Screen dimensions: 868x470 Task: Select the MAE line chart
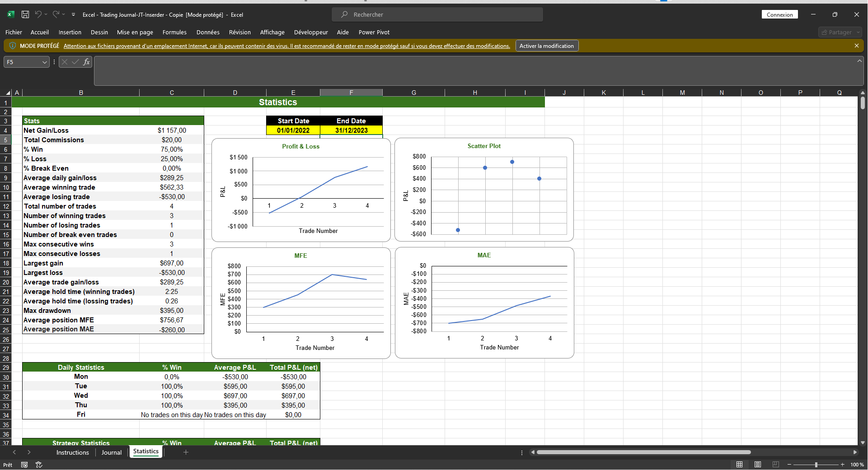(484, 303)
